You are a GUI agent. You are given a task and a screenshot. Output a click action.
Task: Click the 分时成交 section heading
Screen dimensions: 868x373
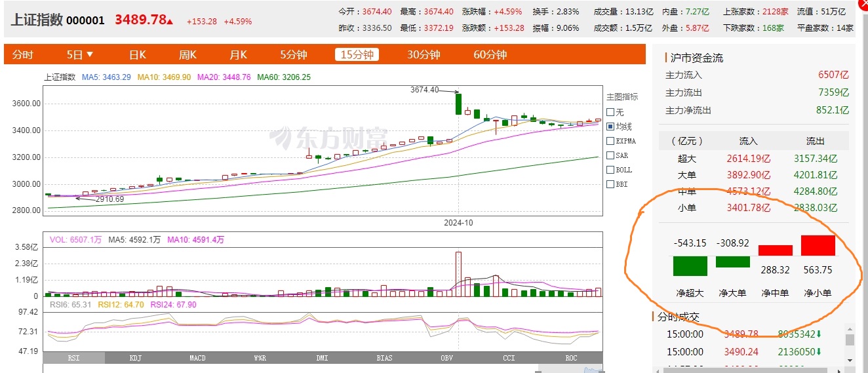pyautogui.click(x=679, y=317)
